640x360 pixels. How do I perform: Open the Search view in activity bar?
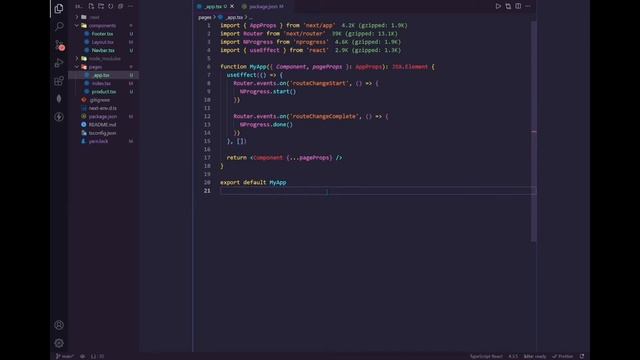pyautogui.click(x=59, y=26)
